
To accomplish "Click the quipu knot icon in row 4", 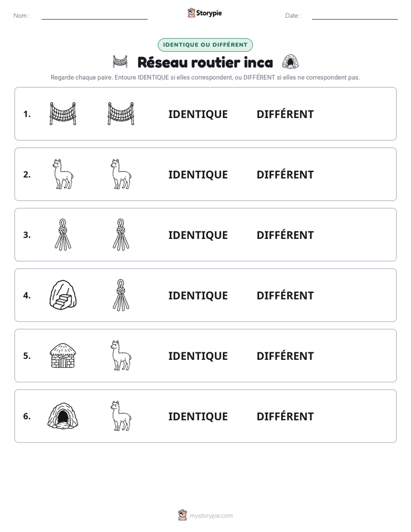I will coord(121,295).
